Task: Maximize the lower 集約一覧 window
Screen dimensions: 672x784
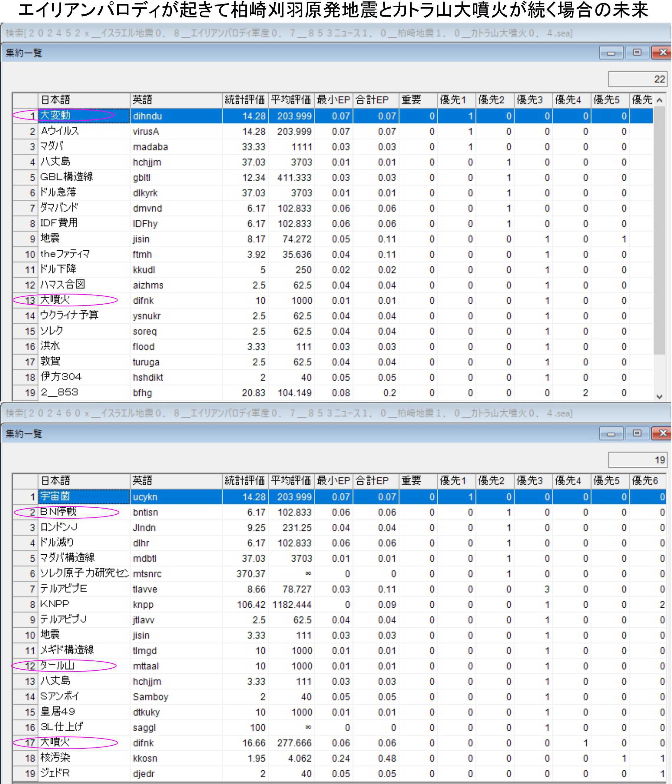Action: click(x=637, y=434)
